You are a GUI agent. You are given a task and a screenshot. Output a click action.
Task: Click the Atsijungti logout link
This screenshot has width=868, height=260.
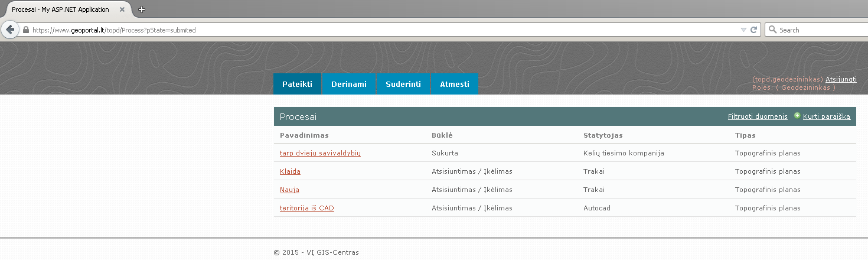(841, 79)
